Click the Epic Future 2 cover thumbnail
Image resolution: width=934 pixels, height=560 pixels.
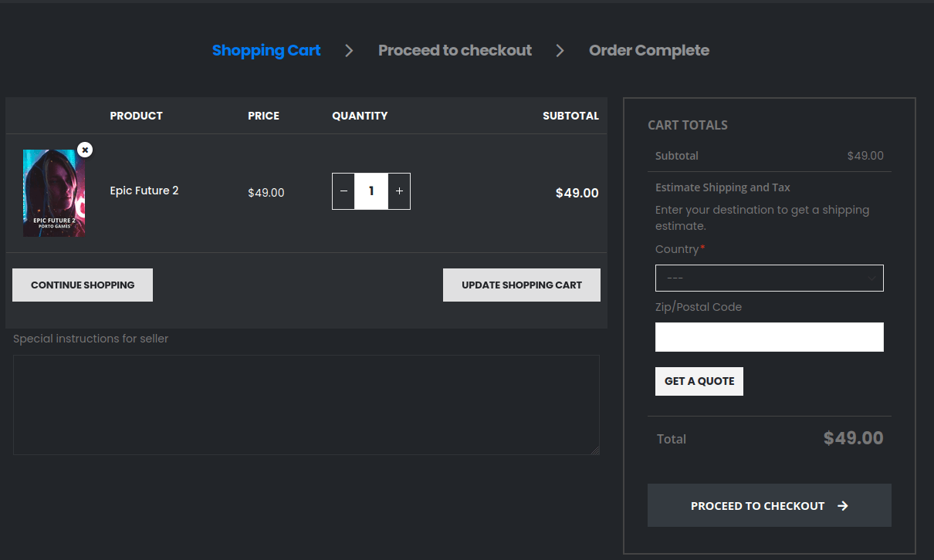(54, 193)
